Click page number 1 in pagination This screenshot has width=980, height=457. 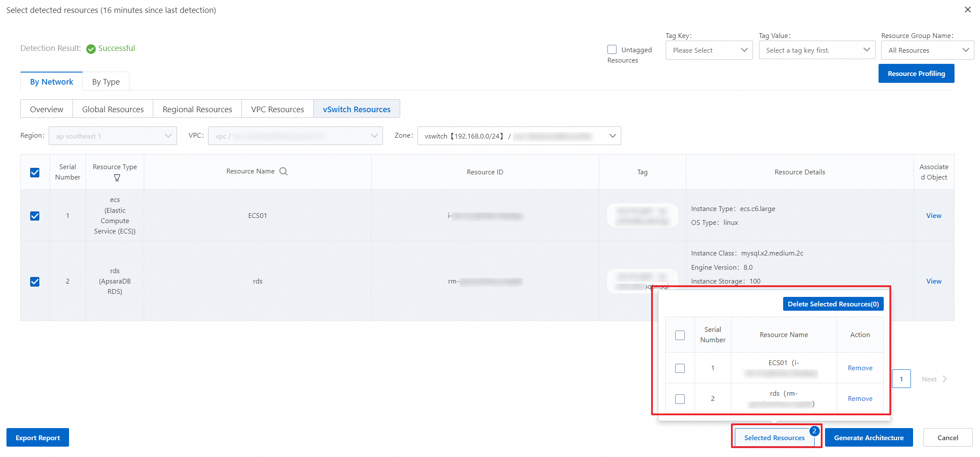(901, 379)
